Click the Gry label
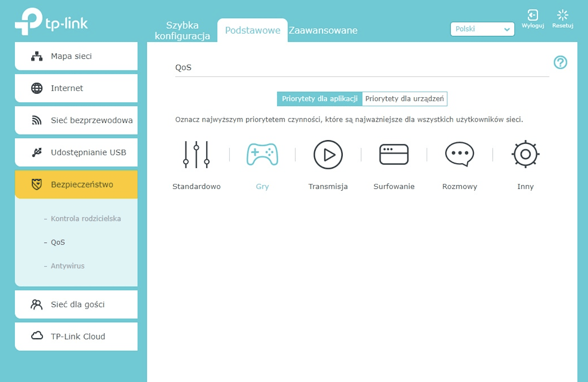 (x=262, y=187)
